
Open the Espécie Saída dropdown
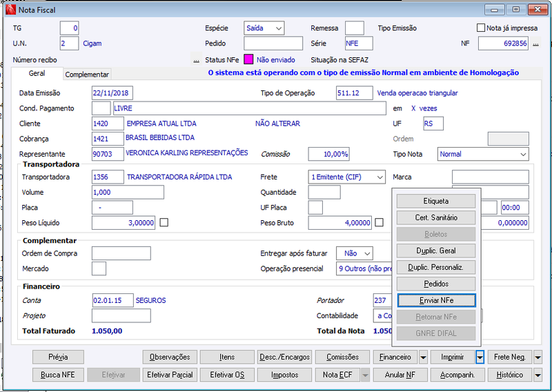click(264, 28)
